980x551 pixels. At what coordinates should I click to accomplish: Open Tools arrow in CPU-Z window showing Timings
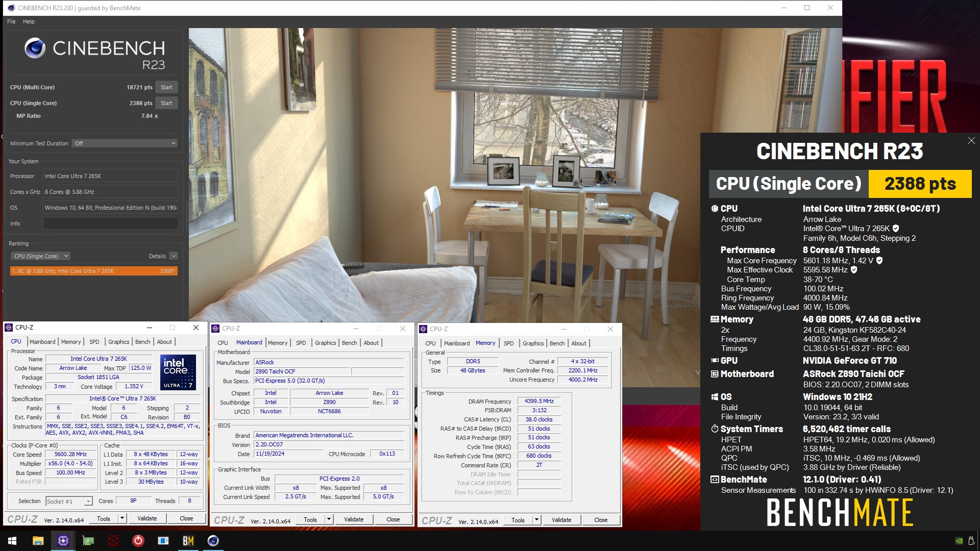(x=536, y=520)
